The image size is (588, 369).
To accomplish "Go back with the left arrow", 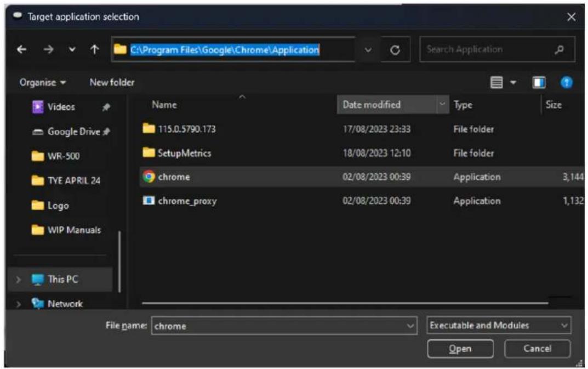I will 22,49.
